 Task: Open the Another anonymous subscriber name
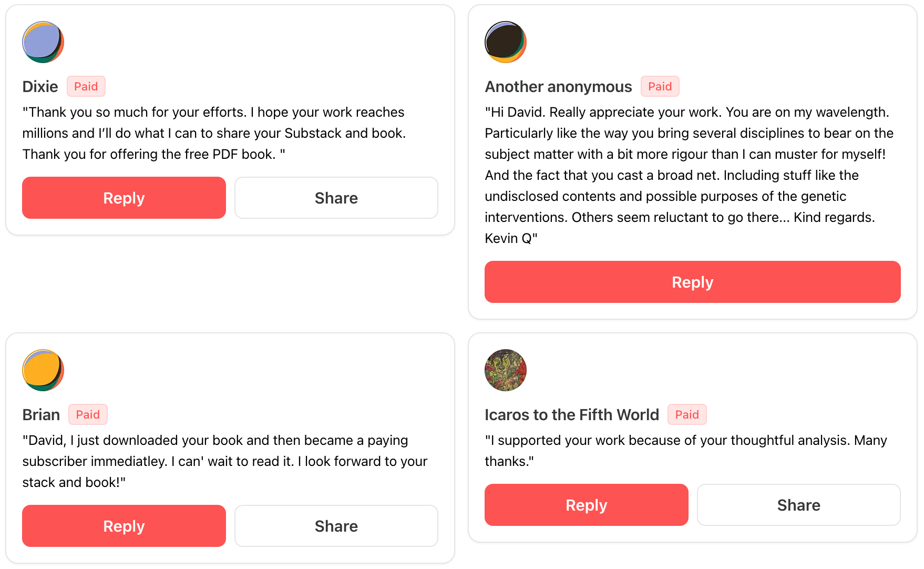pyautogui.click(x=558, y=87)
